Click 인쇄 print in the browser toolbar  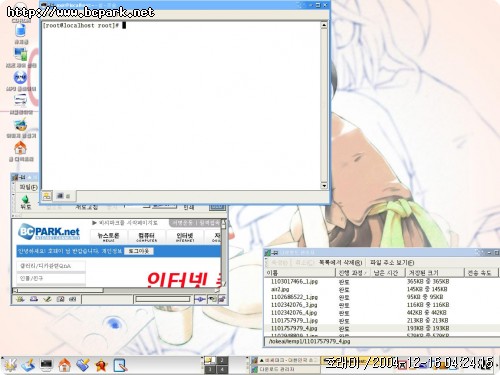click(x=189, y=207)
